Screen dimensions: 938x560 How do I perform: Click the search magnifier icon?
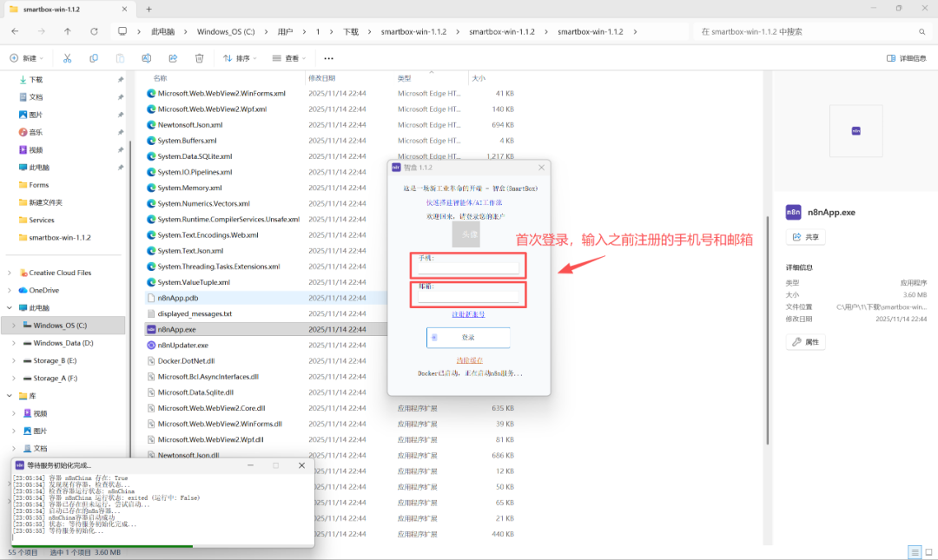[921, 32]
